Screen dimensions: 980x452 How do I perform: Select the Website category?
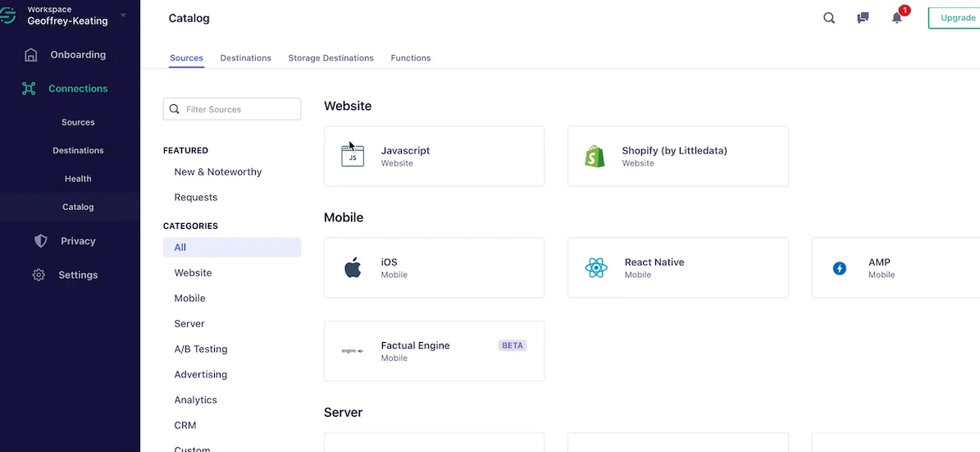click(193, 273)
